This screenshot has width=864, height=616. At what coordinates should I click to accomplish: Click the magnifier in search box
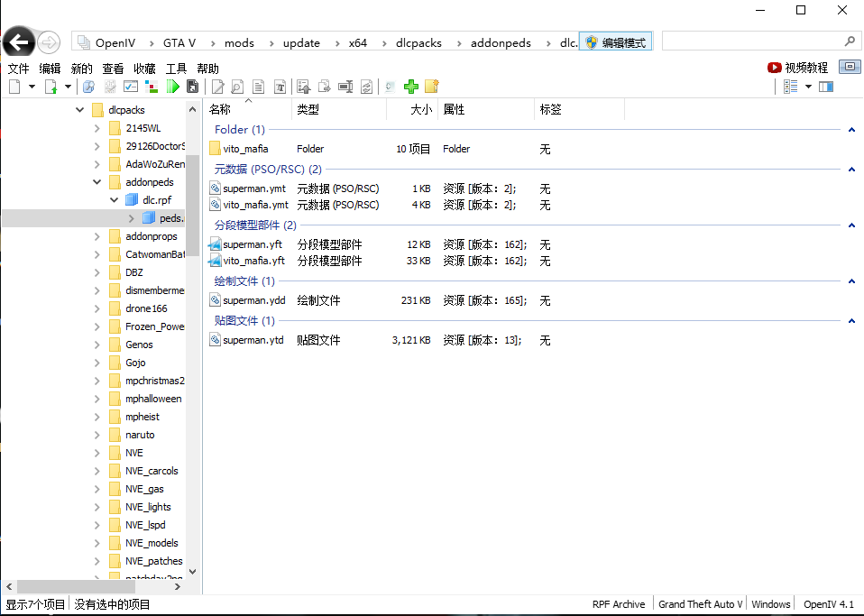(x=850, y=41)
